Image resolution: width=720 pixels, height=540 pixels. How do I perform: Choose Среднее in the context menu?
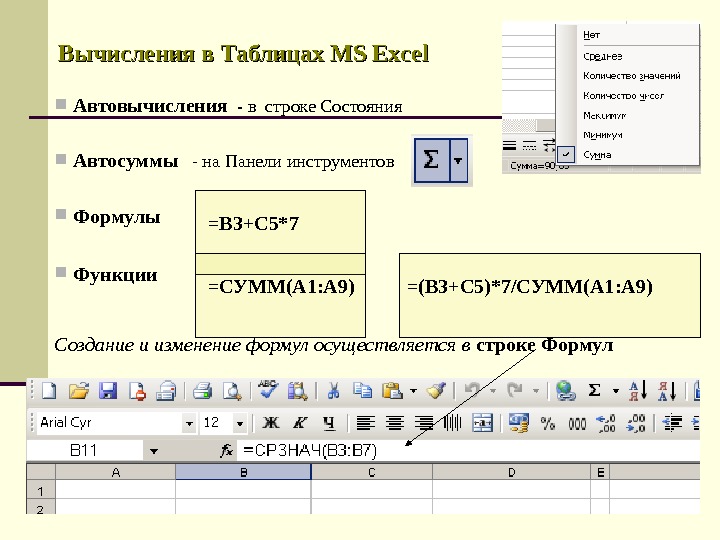pyautogui.click(x=603, y=56)
